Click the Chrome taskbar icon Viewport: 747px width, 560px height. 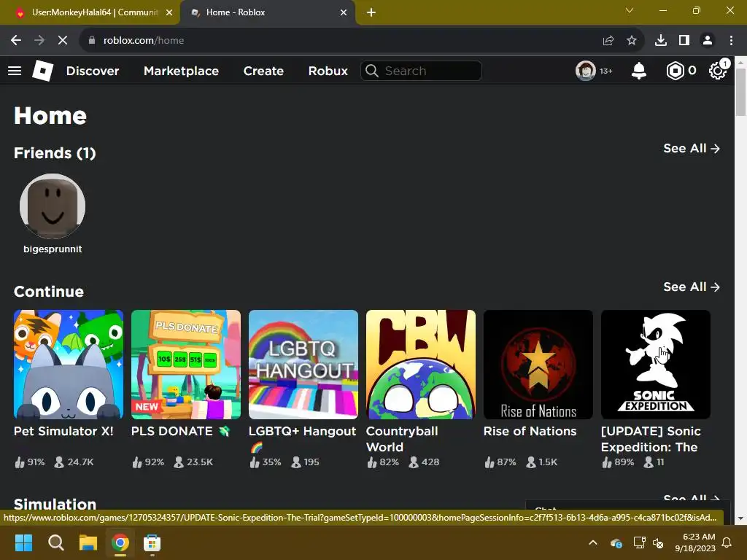point(120,542)
